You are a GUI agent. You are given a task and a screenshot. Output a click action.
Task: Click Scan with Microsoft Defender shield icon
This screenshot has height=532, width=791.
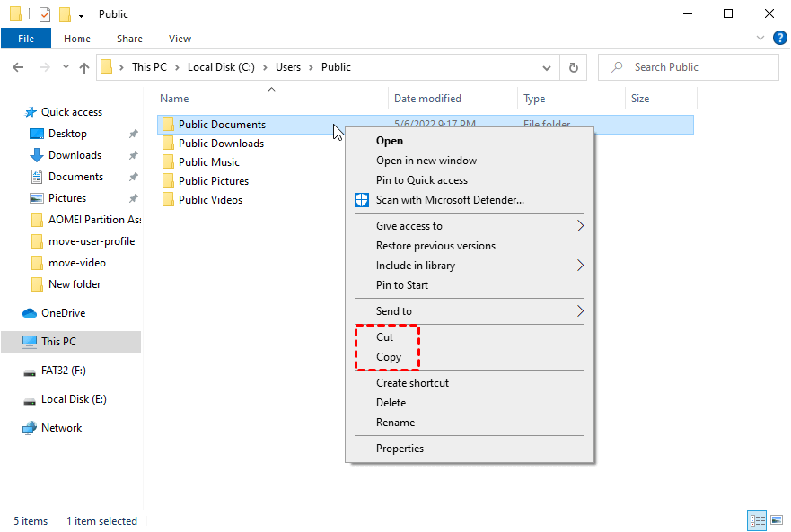click(362, 200)
